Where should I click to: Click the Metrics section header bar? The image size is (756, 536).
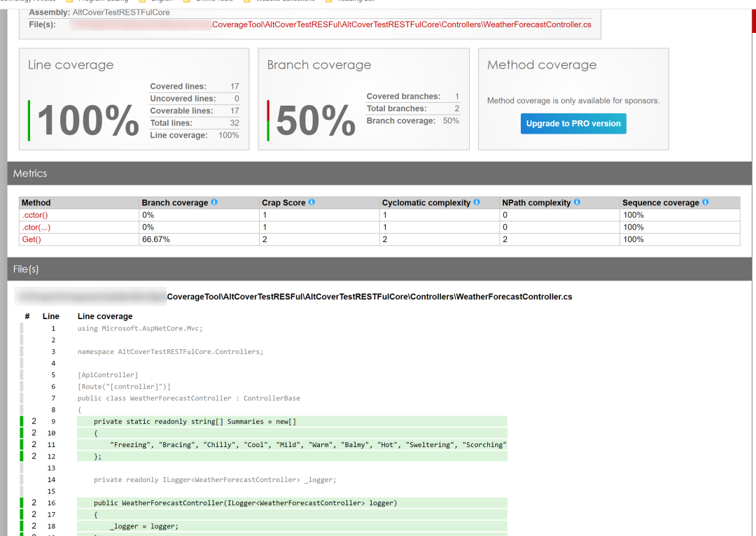pos(378,174)
